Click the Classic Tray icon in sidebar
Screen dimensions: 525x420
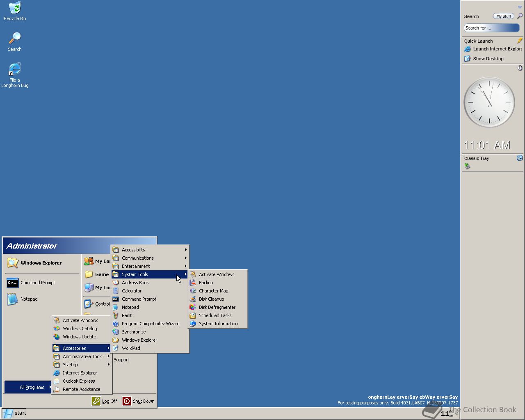tap(467, 166)
